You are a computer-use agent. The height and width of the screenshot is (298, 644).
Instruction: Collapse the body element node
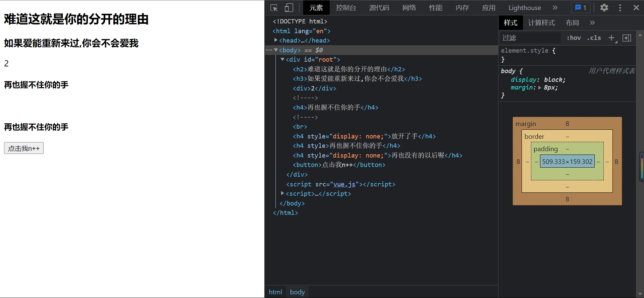(x=276, y=50)
